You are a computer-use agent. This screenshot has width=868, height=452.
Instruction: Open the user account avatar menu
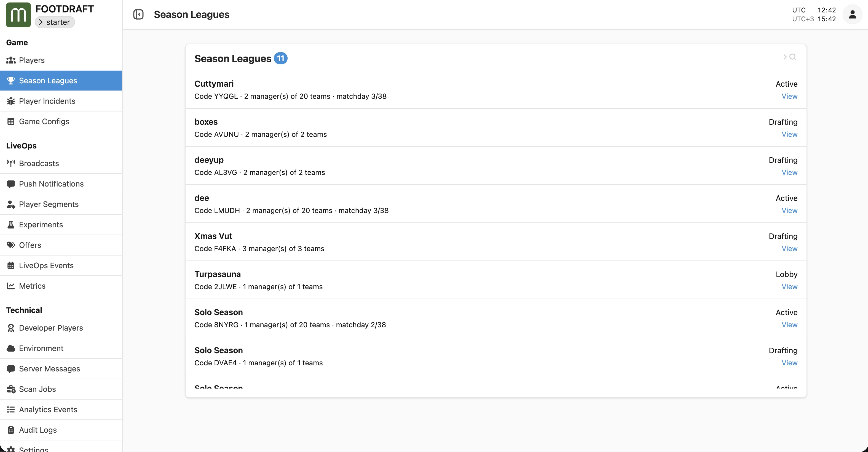[x=852, y=15]
